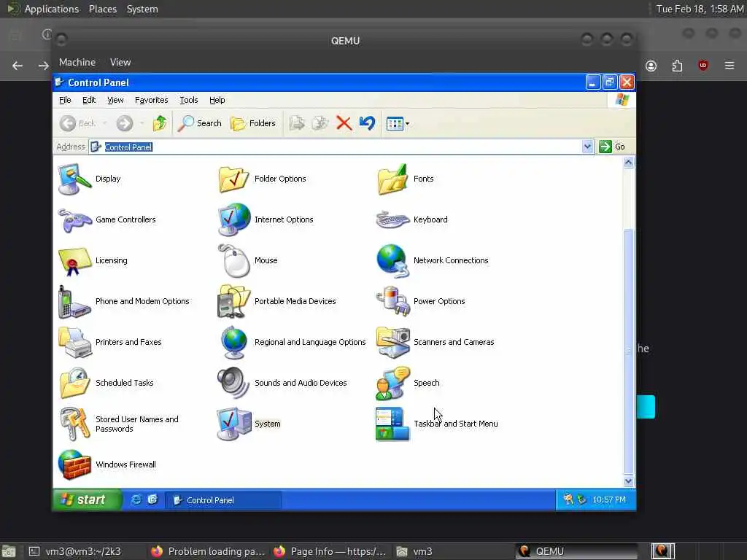
Task: Click the scrollbar down arrow
Action: [628, 481]
